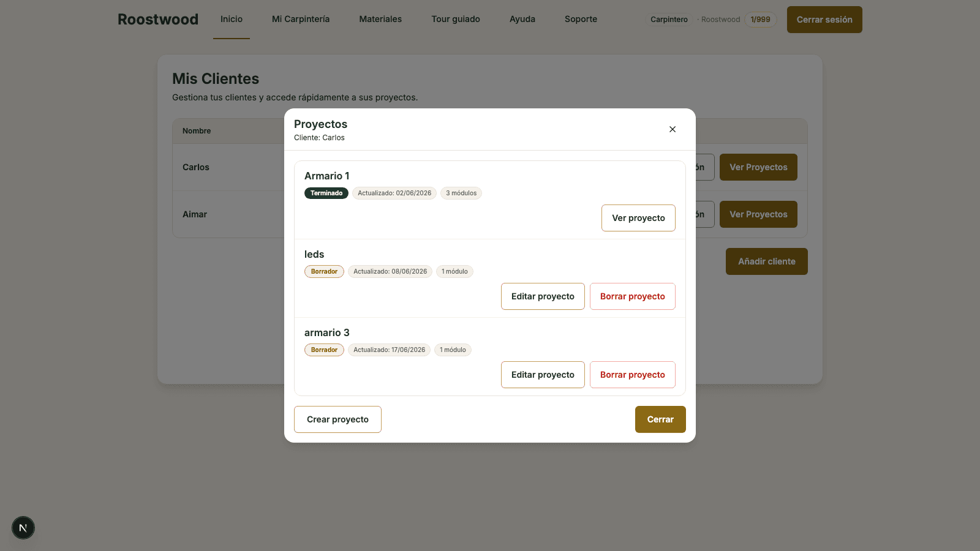Screen dimensions: 980x551
Task: Open Mi Carpintería in the navigation
Action: point(301,19)
